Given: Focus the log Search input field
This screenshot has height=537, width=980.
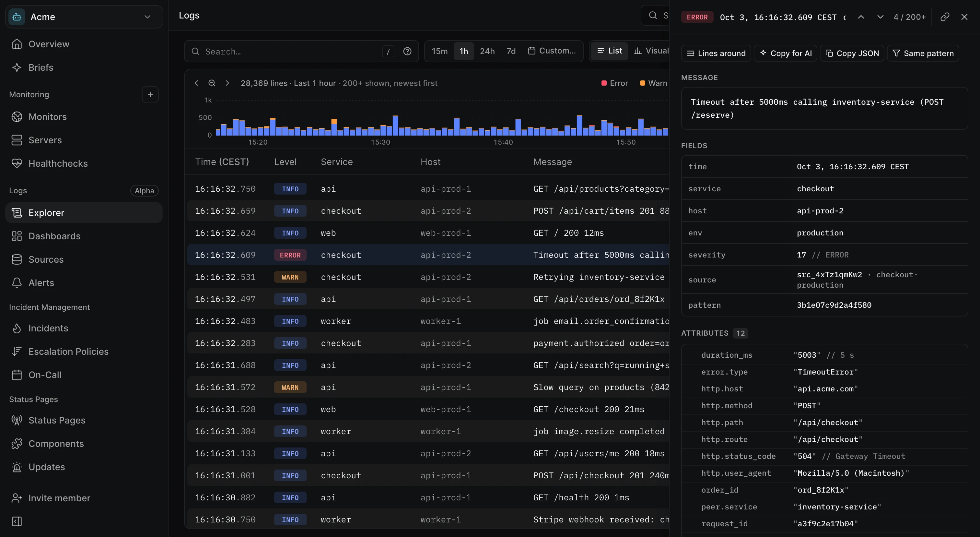Looking at the screenshot, I should (x=301, y=51).
